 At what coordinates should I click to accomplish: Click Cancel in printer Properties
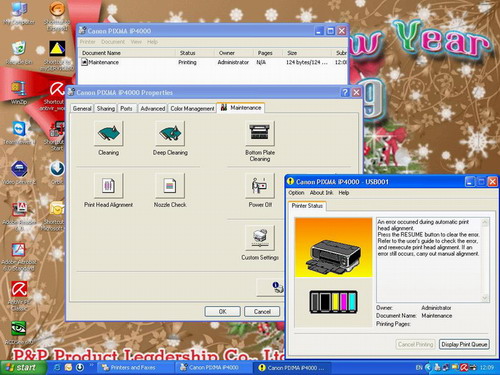[262, 312]
